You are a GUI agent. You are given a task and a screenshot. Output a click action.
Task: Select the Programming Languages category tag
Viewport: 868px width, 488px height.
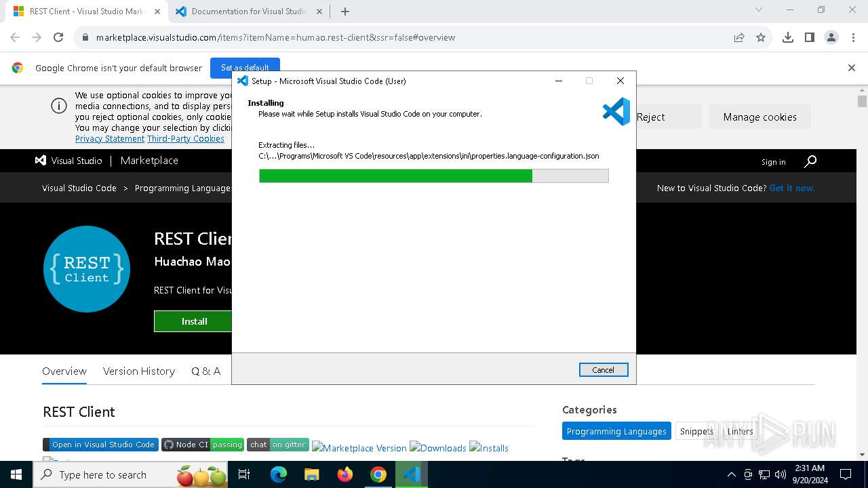(616, 431)
